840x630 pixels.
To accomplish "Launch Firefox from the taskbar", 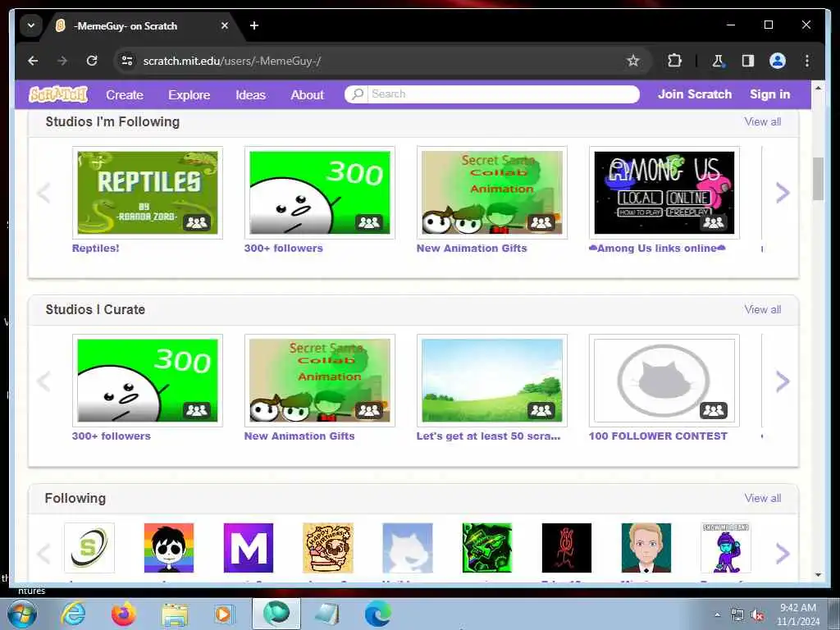I will 124,614.
